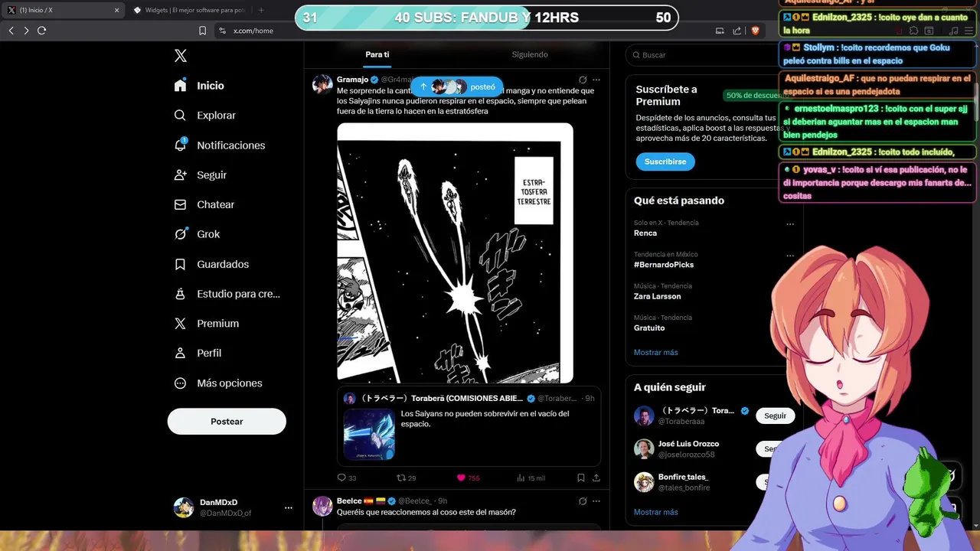Close the Inicio / X browser tab
Viewport: 980px width, 551px height.
[x=117, y=10]
